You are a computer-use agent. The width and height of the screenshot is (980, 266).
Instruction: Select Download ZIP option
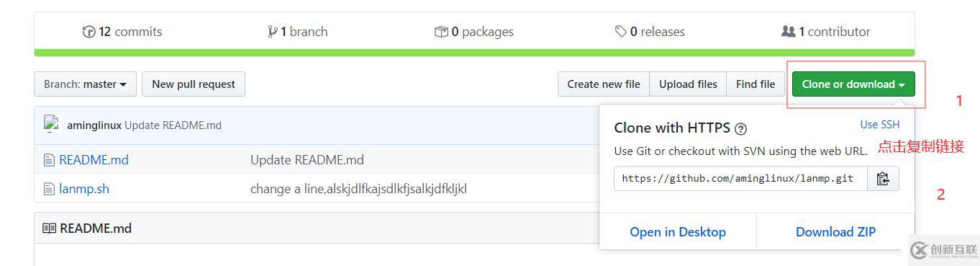tap(835, 232)
